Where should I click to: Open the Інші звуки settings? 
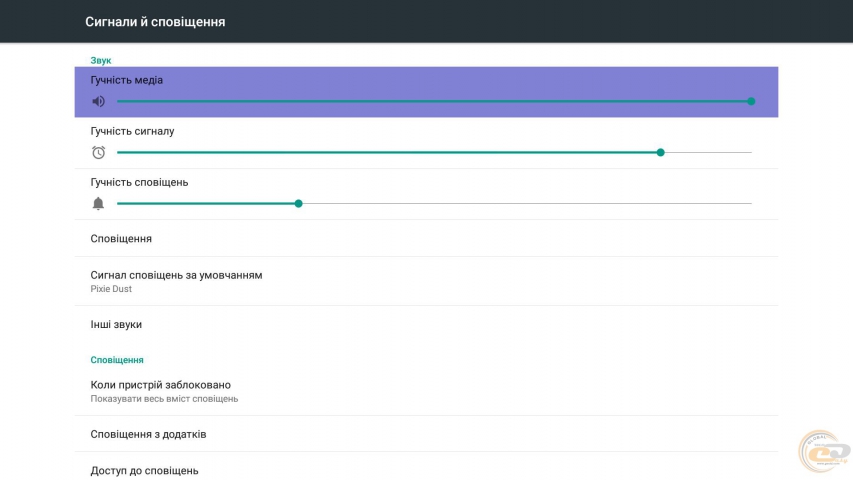click(116, 324)
